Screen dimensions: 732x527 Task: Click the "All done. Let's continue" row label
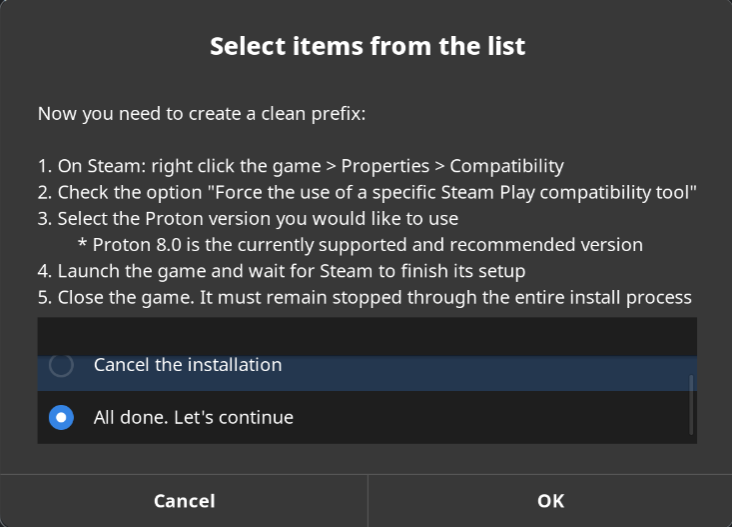[193, 417]
